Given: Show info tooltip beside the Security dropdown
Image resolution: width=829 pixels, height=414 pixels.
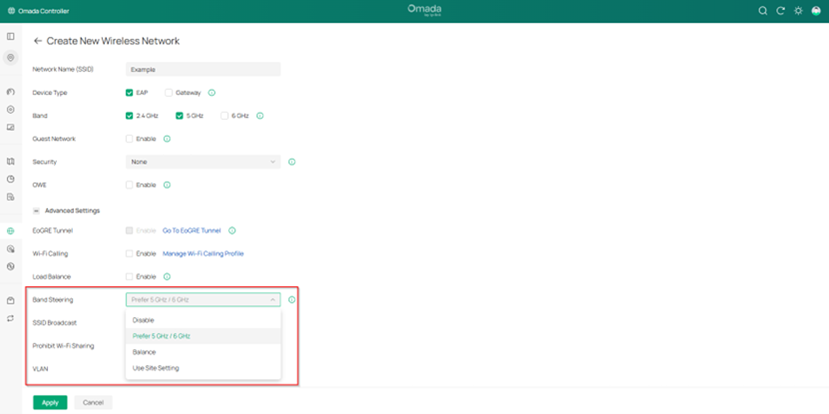Looking at the screenshot, I should tap(291, 162).
